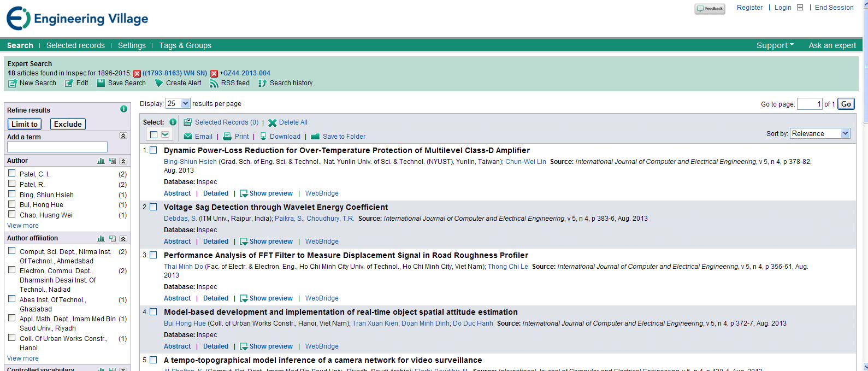Open the Tags & Groups menu
868x371 pixels.
pyautogui.click(x=185, y=45)
